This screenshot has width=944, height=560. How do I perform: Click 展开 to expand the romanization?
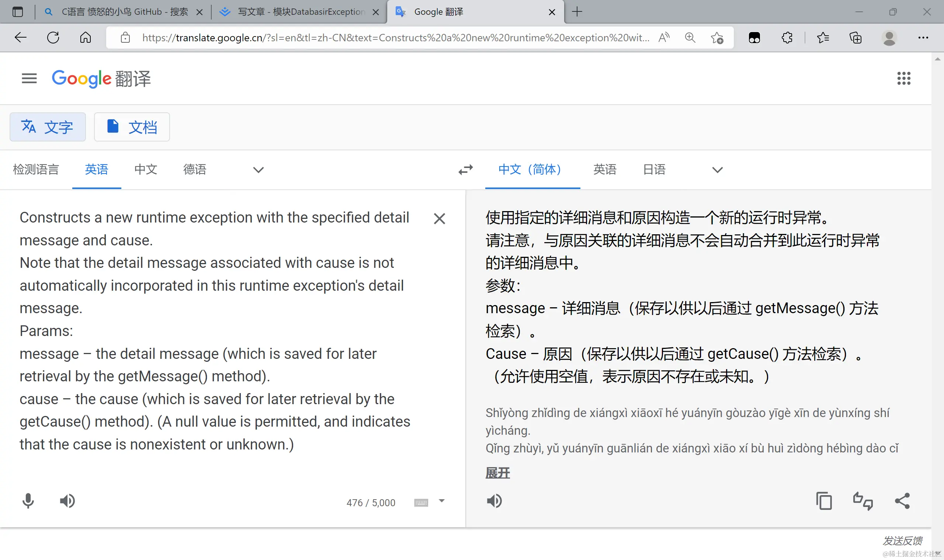(497, 473)
